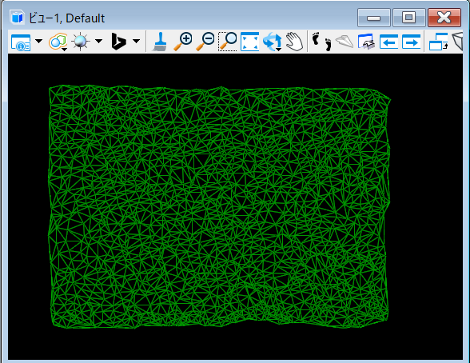Select the Pan View hand tool
The width and height of the screenshot is (470, 363).
(x=295, y=42)
